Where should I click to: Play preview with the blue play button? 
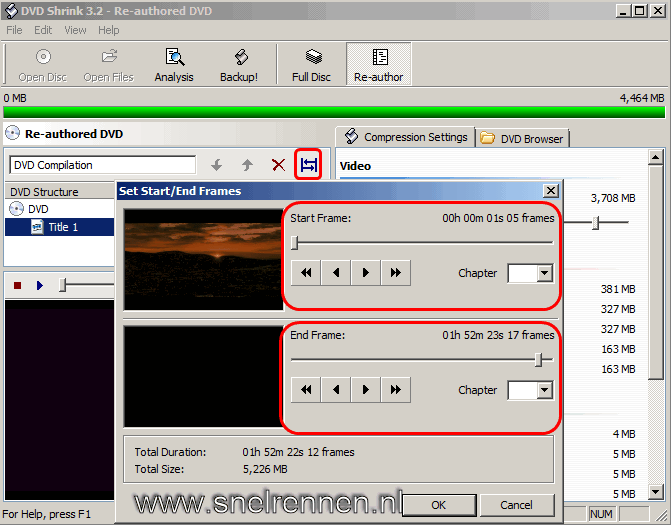click(x=40, y=285)
